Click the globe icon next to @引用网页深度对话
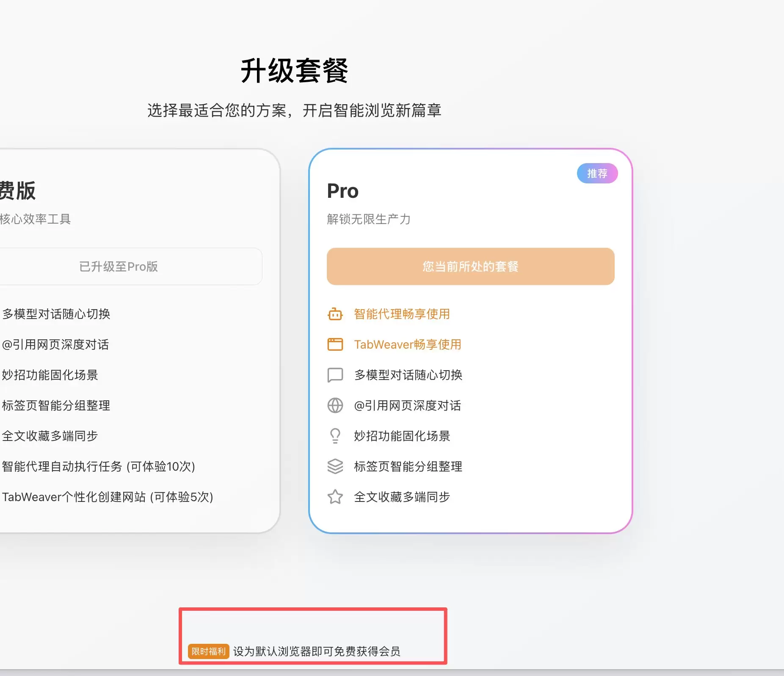The image size is (784, 676). pos(335,405)
